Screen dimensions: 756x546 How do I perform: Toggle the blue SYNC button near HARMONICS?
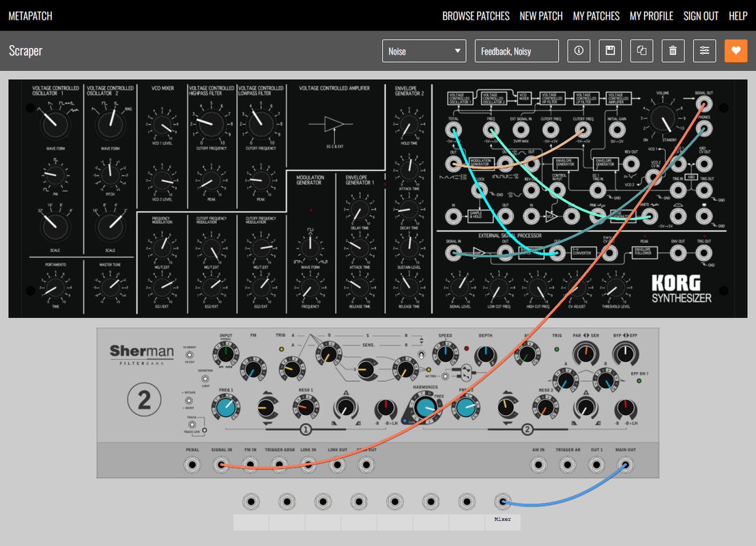point(405,420)
